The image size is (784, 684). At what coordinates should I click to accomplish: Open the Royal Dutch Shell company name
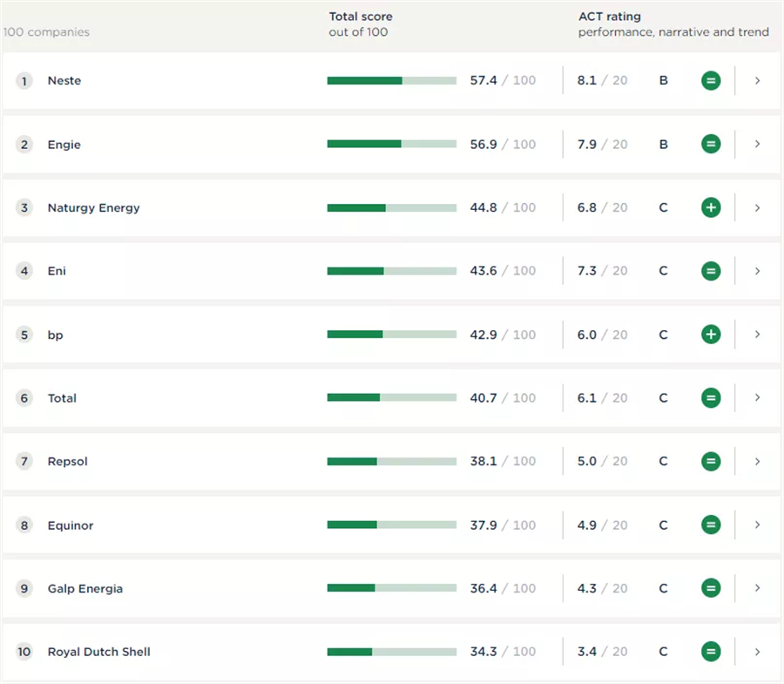point(98,652)
